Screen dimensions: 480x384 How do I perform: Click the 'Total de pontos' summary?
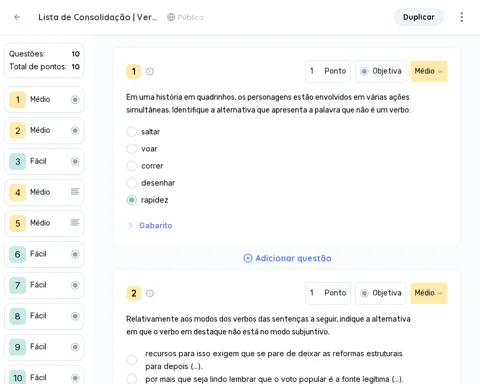(44, 67)
